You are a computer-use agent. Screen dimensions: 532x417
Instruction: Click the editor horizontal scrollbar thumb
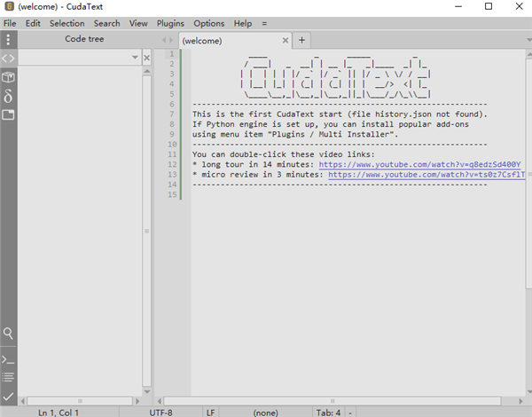pyautogui.click(x=332, y=401)
